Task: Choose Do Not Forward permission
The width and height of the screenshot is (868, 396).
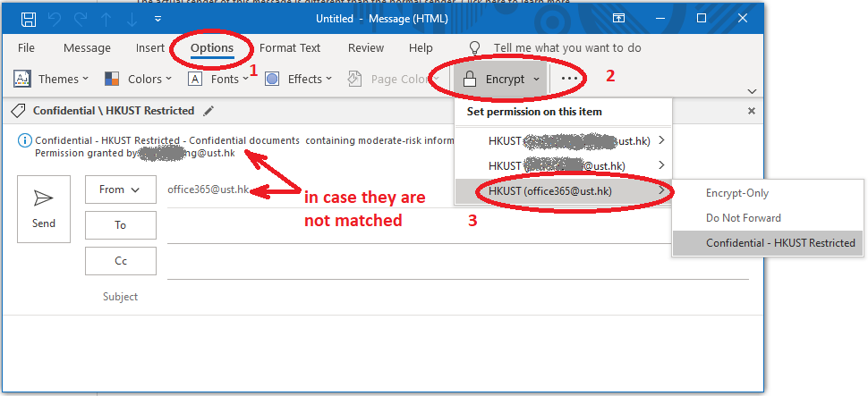Action: pyautogui.click(x=743, y=217)
